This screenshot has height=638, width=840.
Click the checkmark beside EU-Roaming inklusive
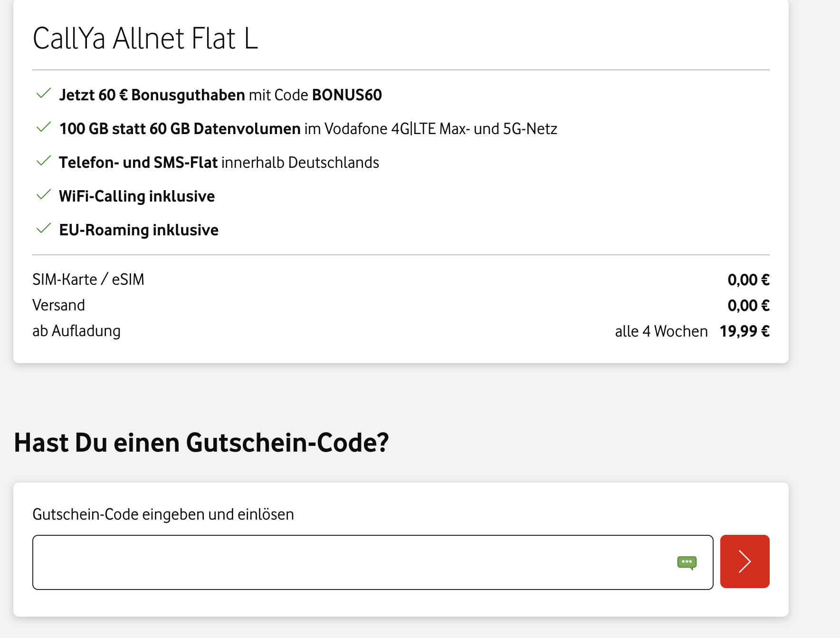coord(44,229)
